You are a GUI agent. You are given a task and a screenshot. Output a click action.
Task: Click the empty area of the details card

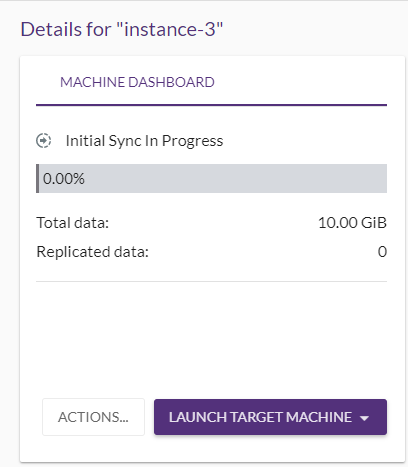click(211, 338)
